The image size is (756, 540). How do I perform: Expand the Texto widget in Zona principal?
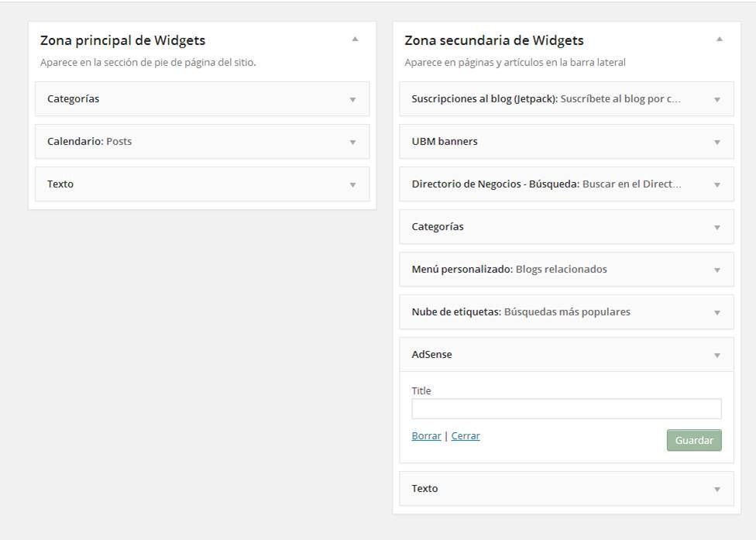pos(353,184)
